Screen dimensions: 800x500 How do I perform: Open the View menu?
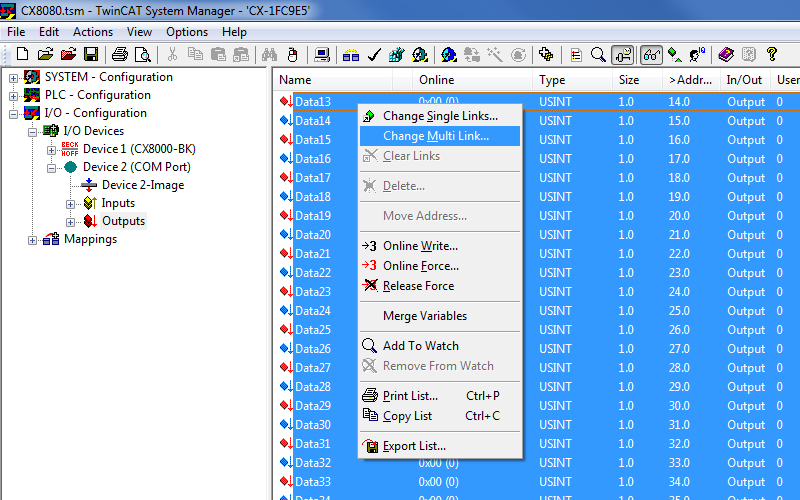[x=139, y=32]
